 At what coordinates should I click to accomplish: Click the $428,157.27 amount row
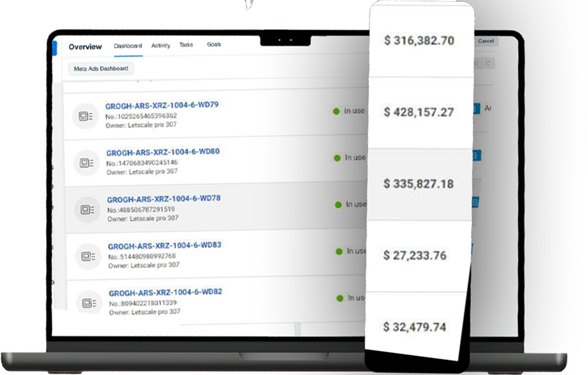tap(419, 113)
